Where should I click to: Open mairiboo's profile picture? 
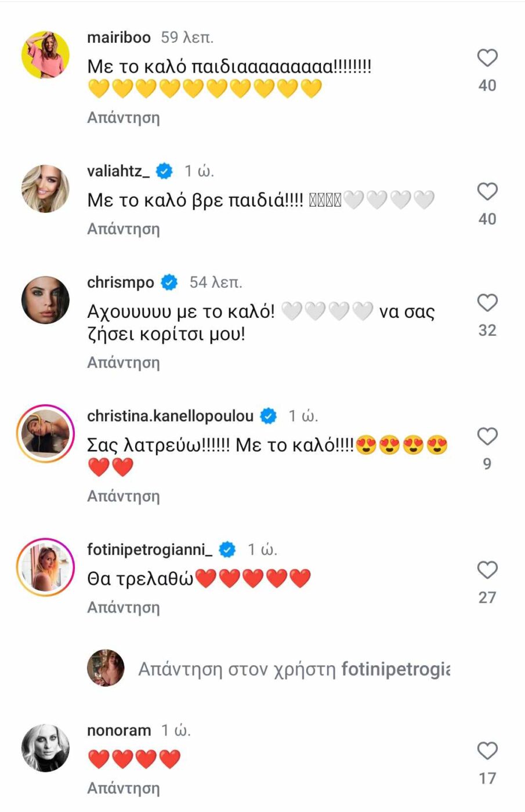click(45, 55)
